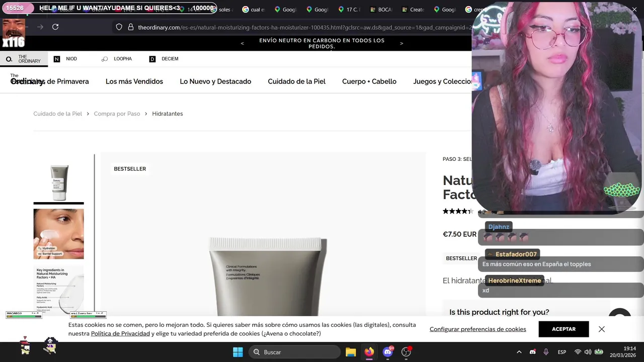
Task: Reload the page with the refresh icon
Action: pos(55,27)
